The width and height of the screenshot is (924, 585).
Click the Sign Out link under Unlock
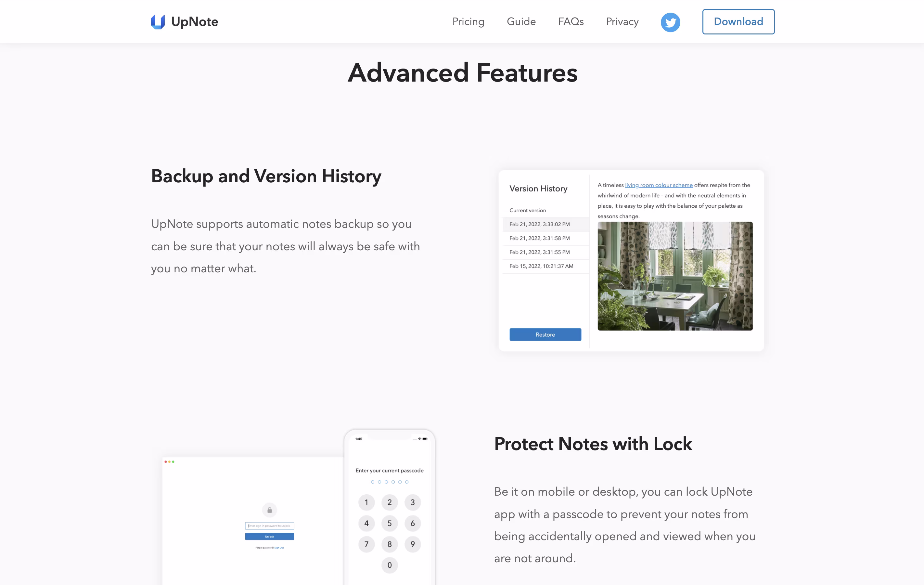[x=279, y=547]
